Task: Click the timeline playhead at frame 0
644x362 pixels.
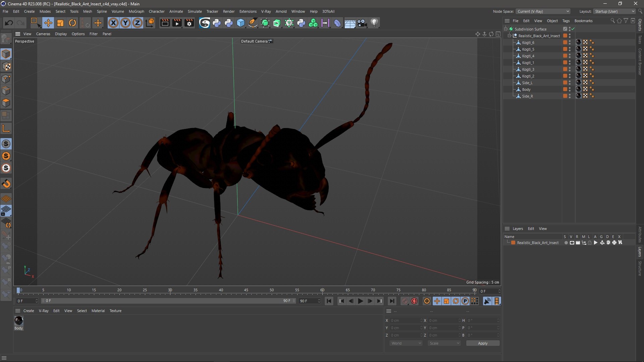Action: 18,291
